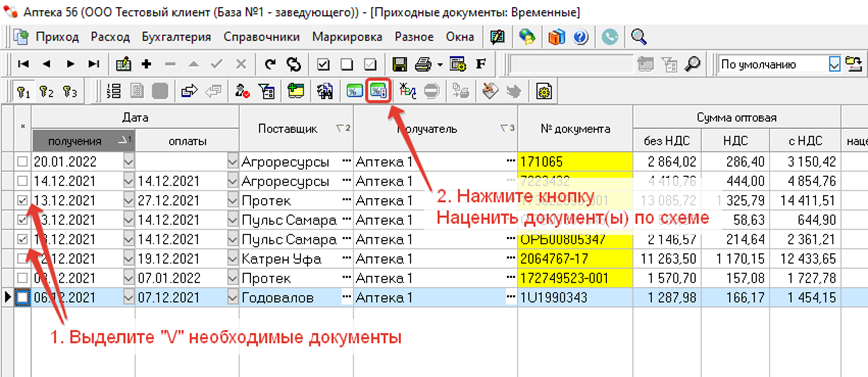868x377 pixels.
Task: Open the Расход menu
Action: pos(110,37)
